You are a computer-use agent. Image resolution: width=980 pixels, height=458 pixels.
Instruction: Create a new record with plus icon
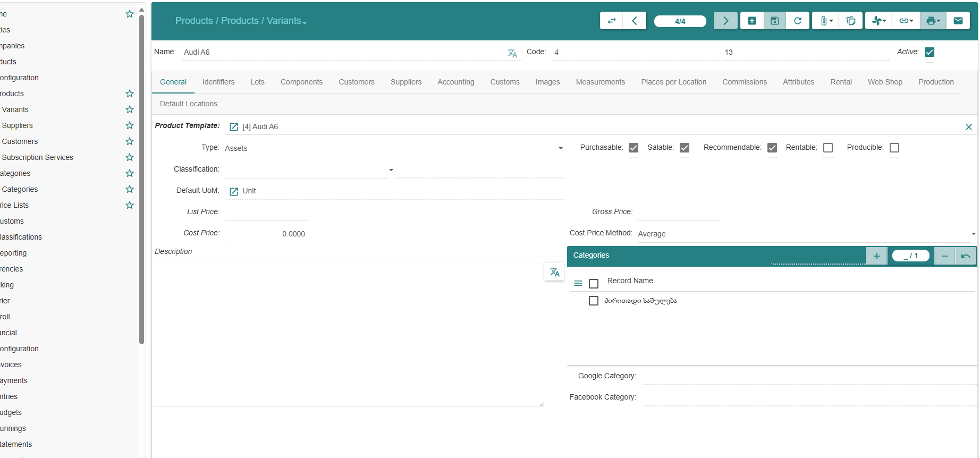coord(752,21)
